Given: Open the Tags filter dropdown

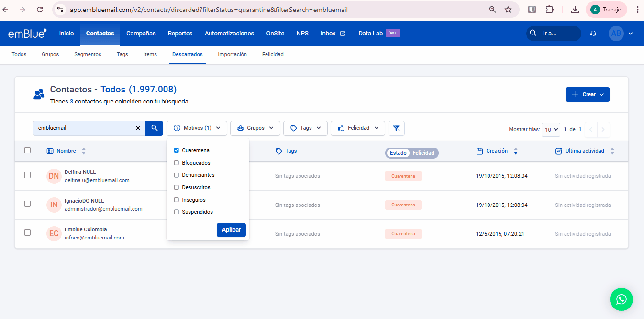Looking at the screenshot, I should (x=305, y=128).
